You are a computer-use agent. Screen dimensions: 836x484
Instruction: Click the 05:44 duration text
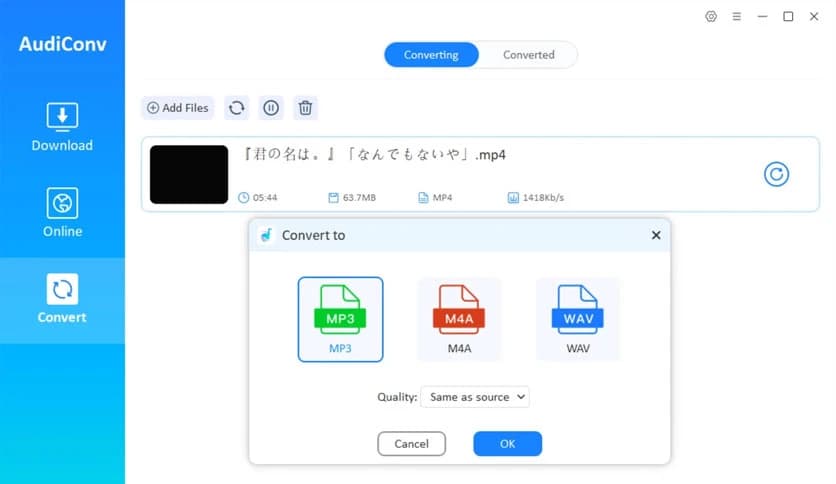tap(265, 198)
